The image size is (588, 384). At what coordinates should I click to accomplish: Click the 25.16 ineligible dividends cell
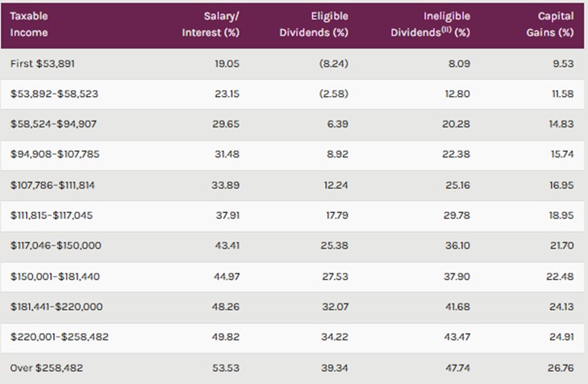pos(457,186)
